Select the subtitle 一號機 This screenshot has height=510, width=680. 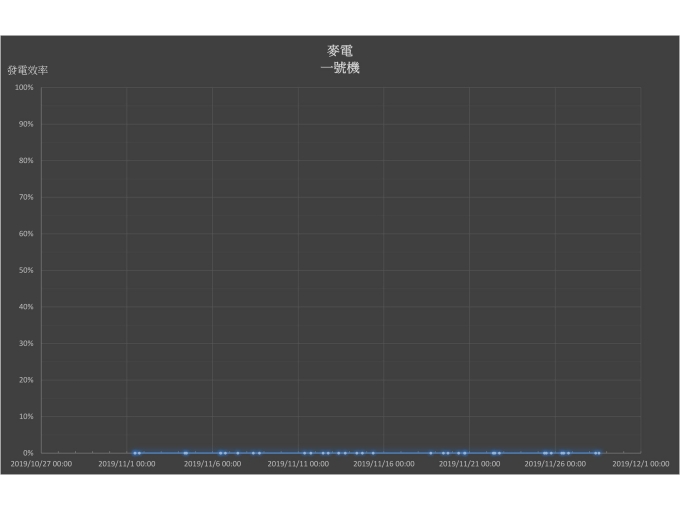[x=340, y=68]
